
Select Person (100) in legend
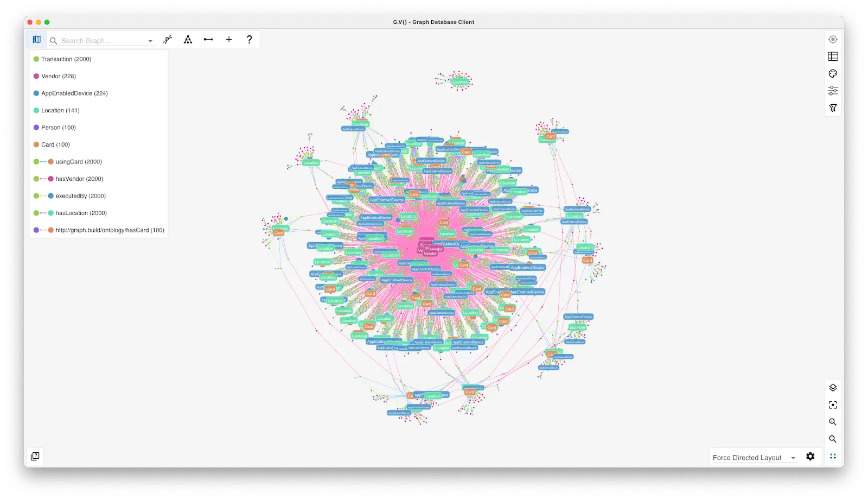pos(55,128)
